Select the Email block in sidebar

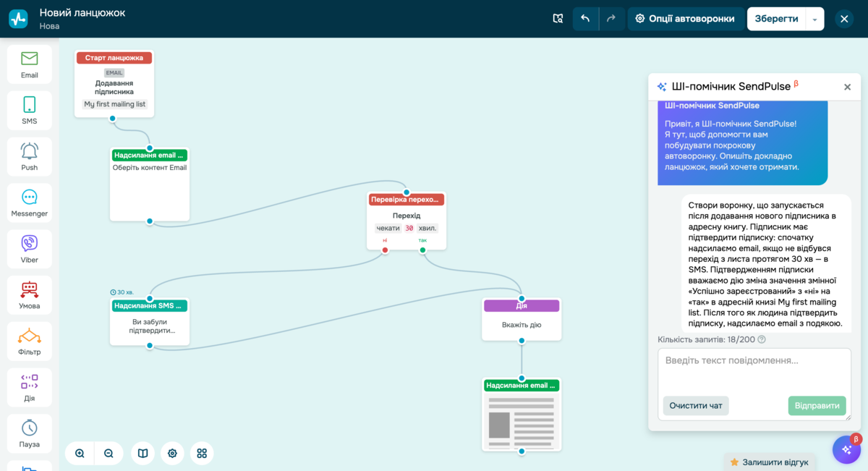click(x=29, y=64)
